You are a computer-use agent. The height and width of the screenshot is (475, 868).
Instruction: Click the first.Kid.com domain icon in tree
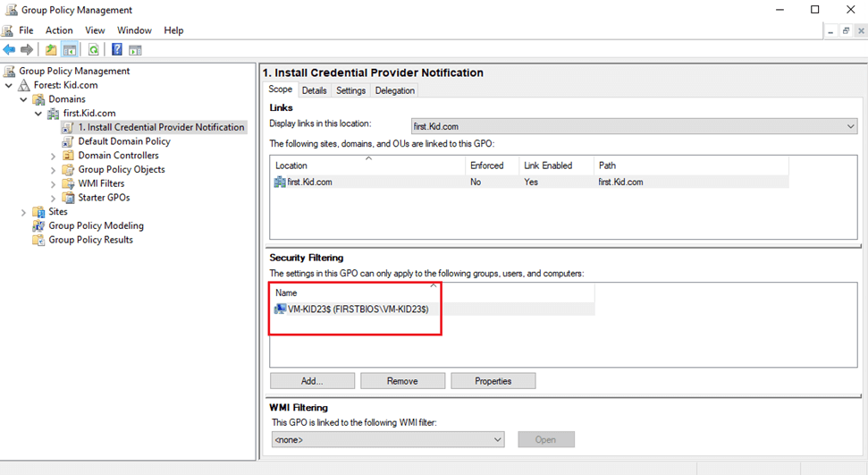53,114
